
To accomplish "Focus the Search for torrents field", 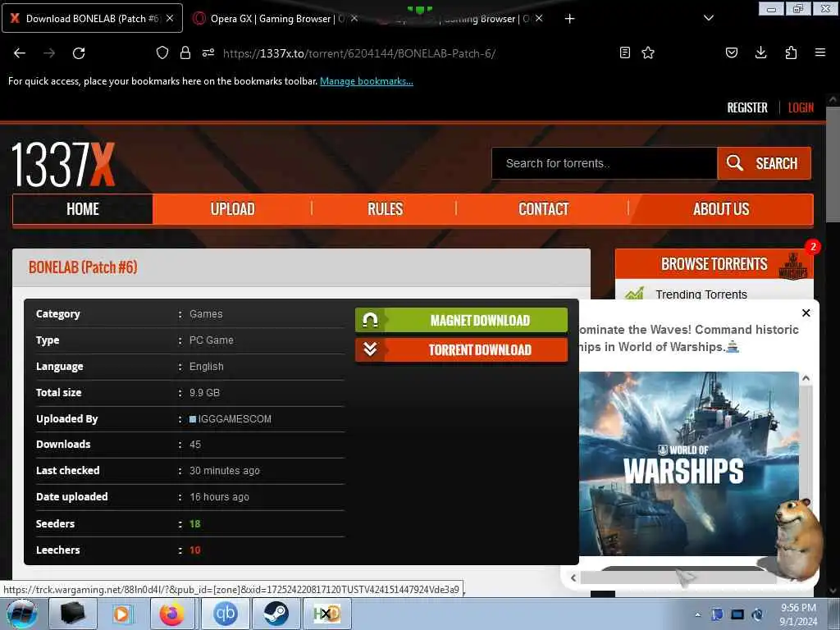I will click(605, 163).
